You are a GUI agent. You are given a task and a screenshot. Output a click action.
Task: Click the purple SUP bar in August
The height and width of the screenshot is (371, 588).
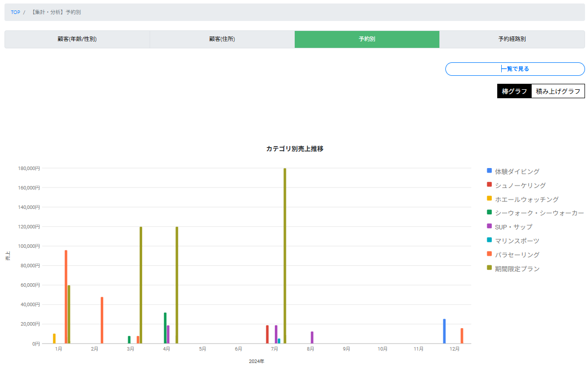pos(312,338)
